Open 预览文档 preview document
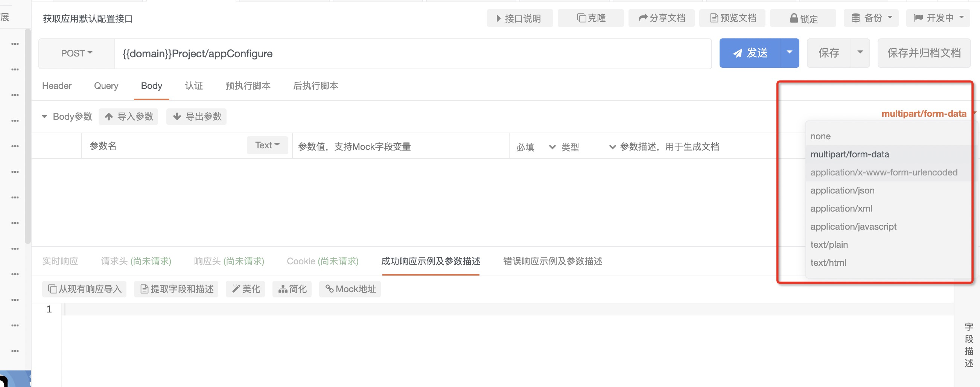The image size is (980, 387). (x=732, y=18)
